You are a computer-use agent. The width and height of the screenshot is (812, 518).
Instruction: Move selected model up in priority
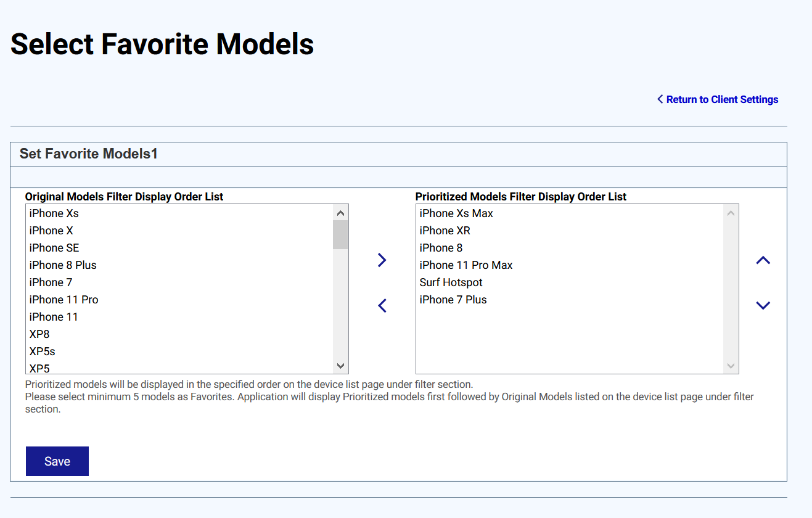pos(763,260)
